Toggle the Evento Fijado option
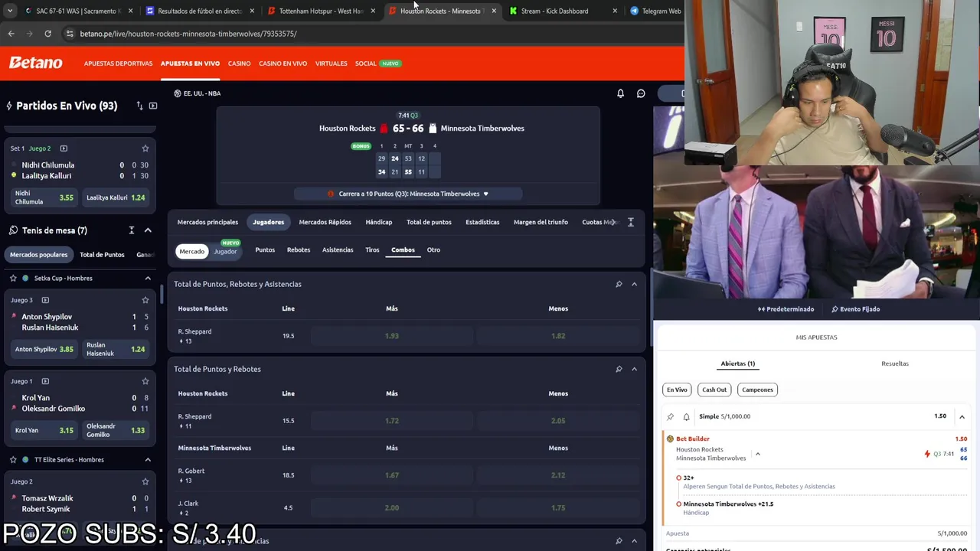The image size is (980, 551). point(855,309)
